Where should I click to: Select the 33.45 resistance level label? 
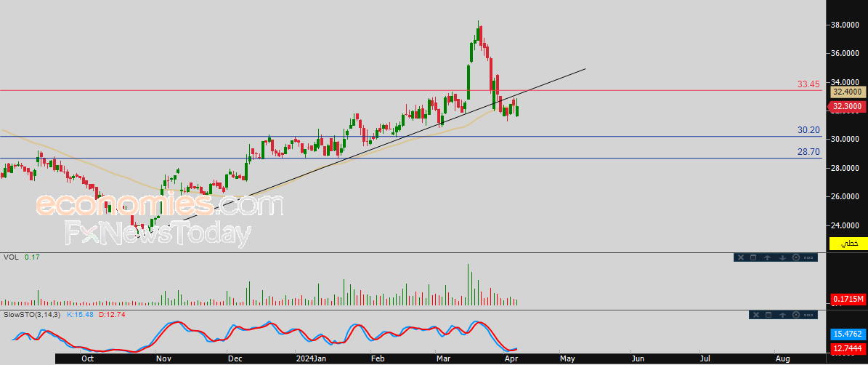point(808,84)
